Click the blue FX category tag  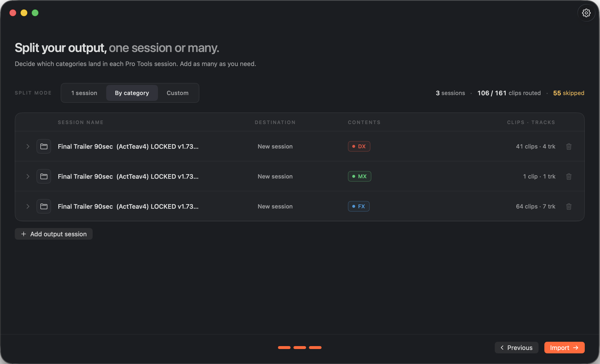(359, 206)
